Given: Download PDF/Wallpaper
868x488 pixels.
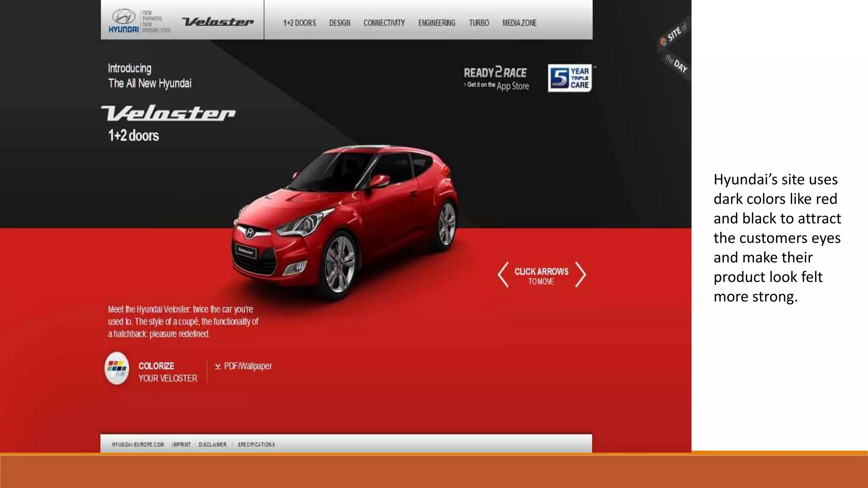Looking at the screenshot, I should point(243,366).
